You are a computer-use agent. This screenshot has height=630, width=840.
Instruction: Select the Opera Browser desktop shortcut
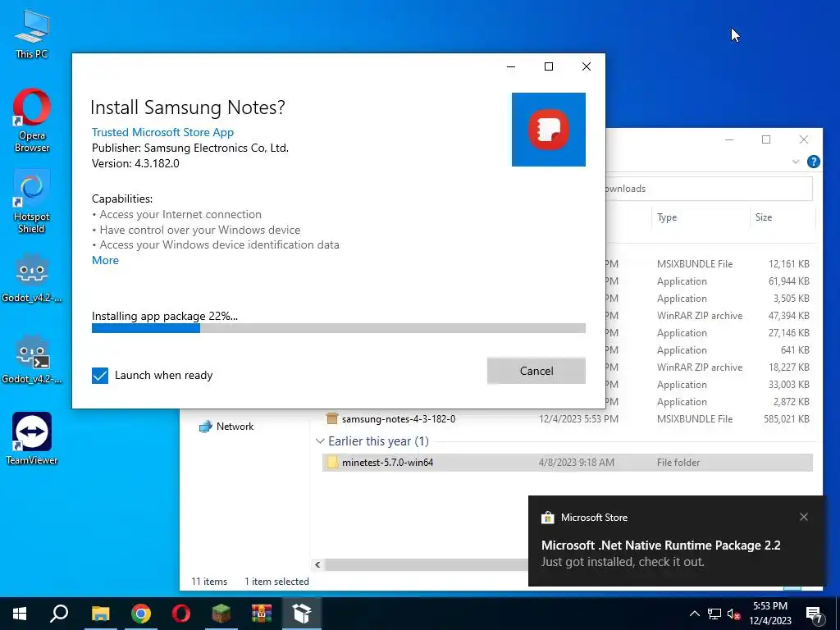pos(32,121)
